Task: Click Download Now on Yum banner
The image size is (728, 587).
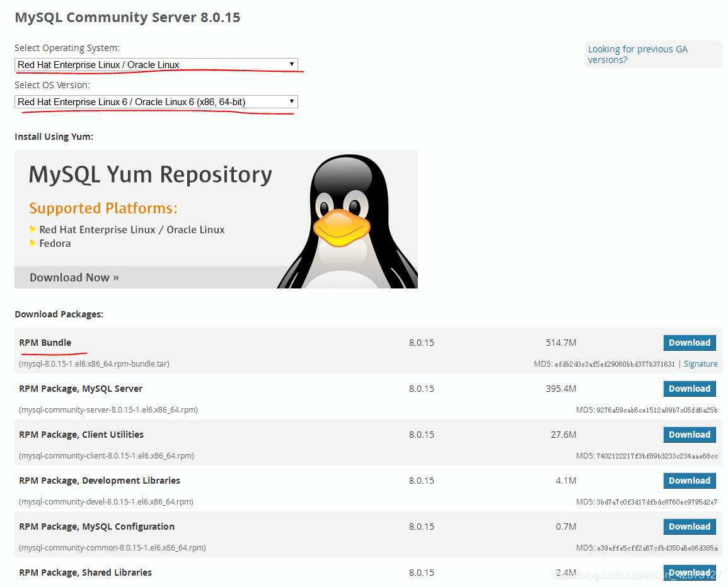Action: (74, 278)
